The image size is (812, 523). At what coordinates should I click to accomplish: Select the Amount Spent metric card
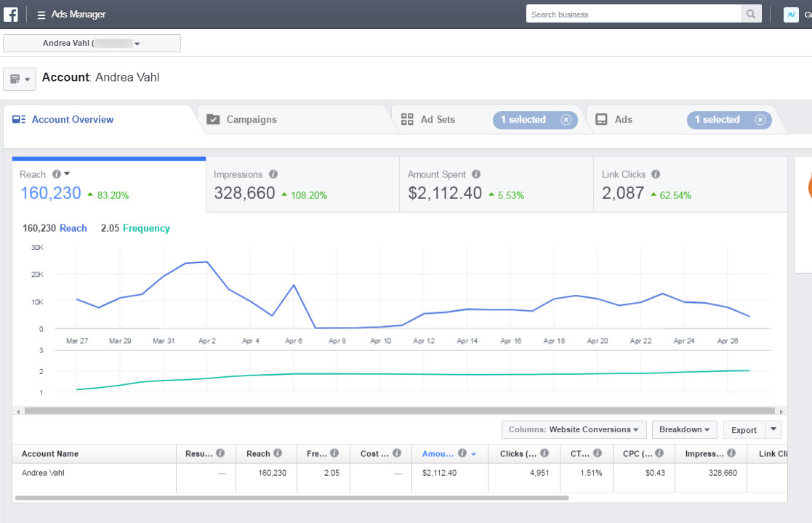coord(497,185)
